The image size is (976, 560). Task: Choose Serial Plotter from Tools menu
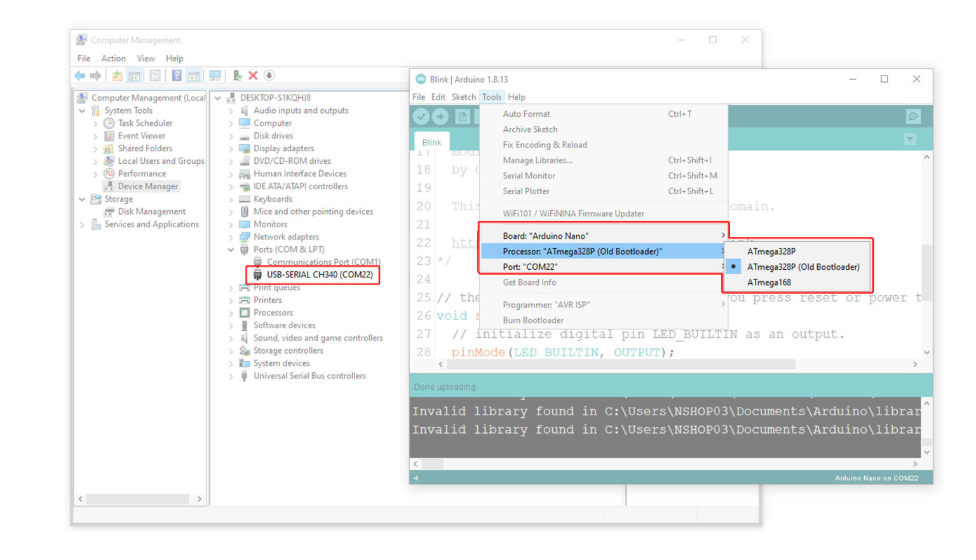[x=526, y=191]
